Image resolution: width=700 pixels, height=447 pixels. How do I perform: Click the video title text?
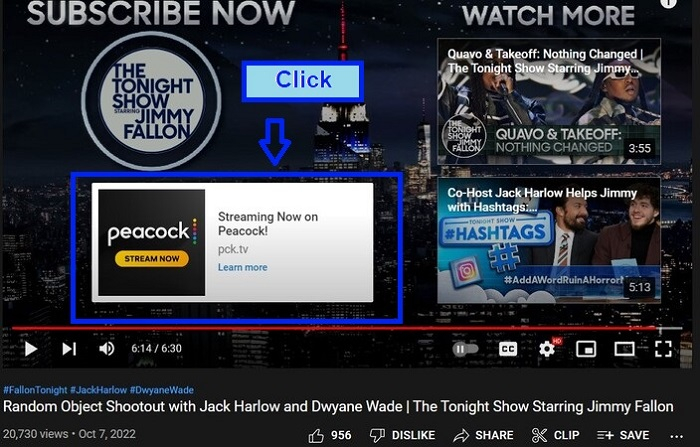pos(338,406)
